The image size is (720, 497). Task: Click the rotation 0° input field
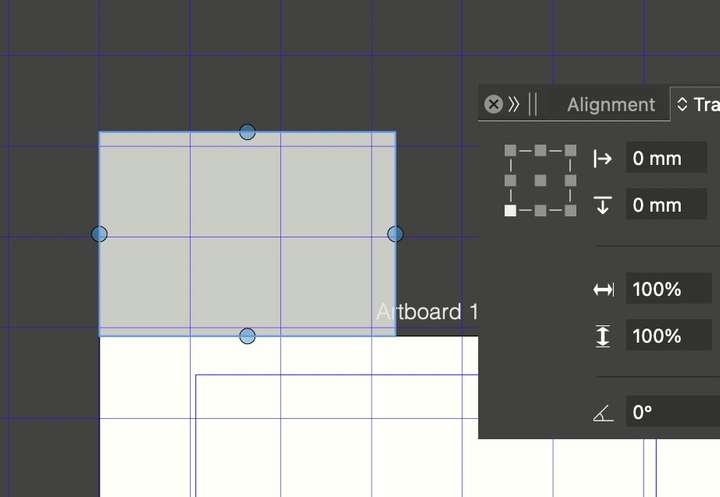[670, 412]
